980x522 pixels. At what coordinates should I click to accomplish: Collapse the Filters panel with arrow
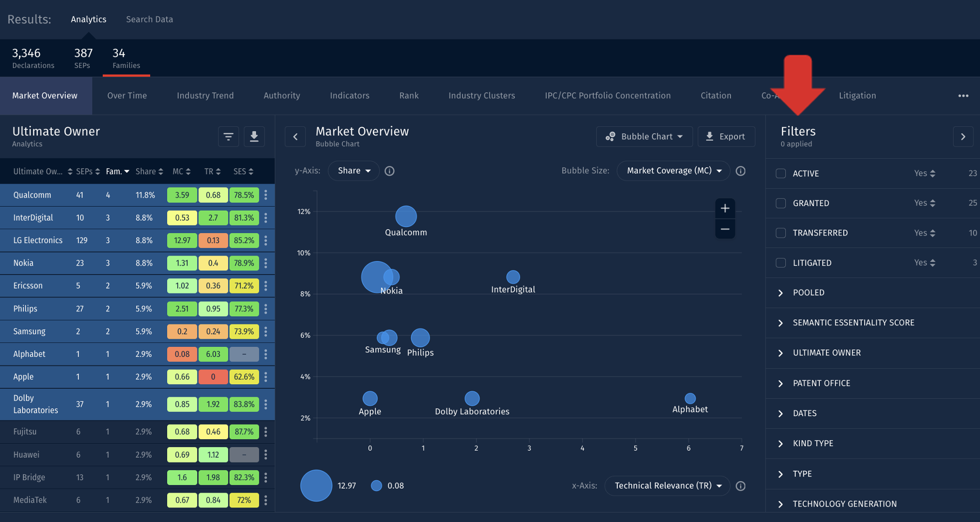point(963,136)
